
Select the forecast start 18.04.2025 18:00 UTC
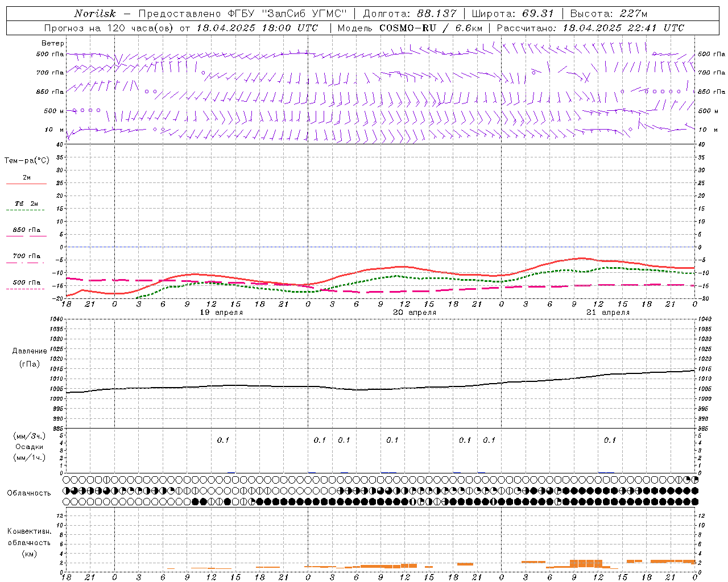click(x=257, y=28)
